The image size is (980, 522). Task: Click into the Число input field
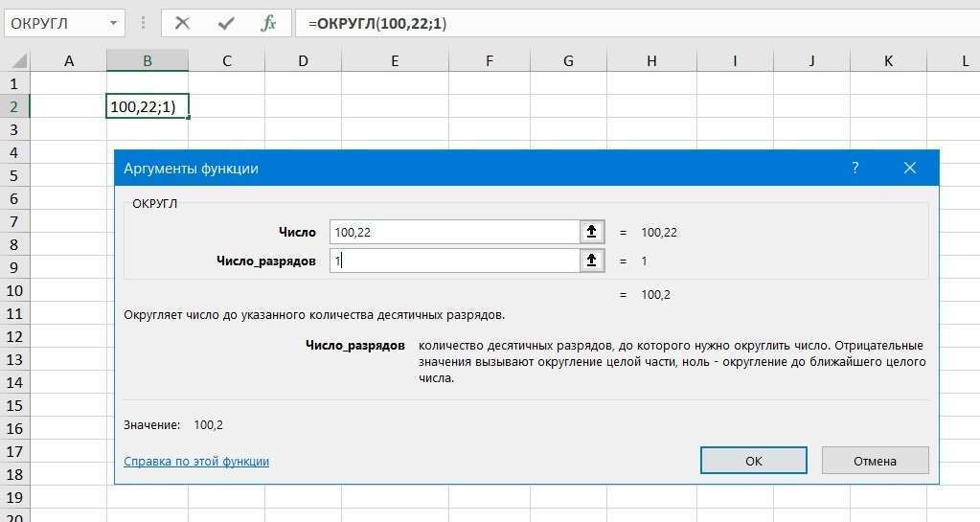(454, 232)
